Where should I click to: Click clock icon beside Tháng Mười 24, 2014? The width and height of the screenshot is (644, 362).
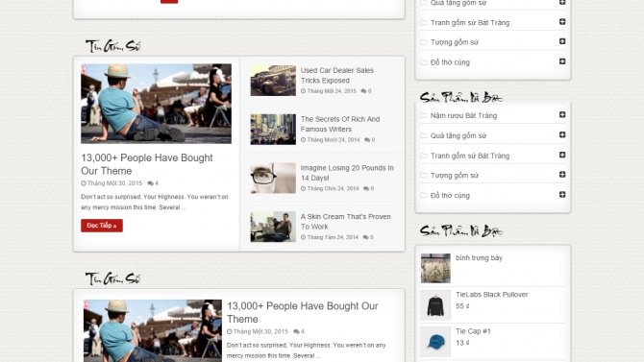[303, 140]
